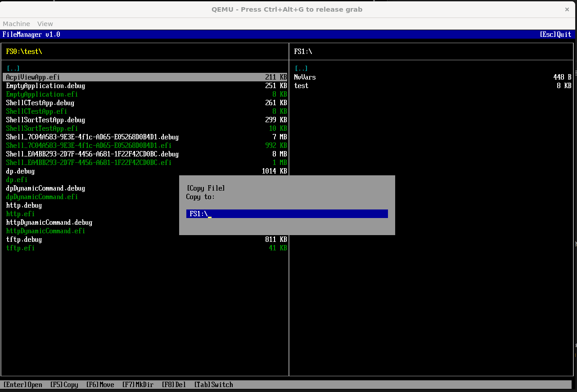Screen dimensions: 577x392
Task: Go to parent directory in left panel
Action: [13, 68]
